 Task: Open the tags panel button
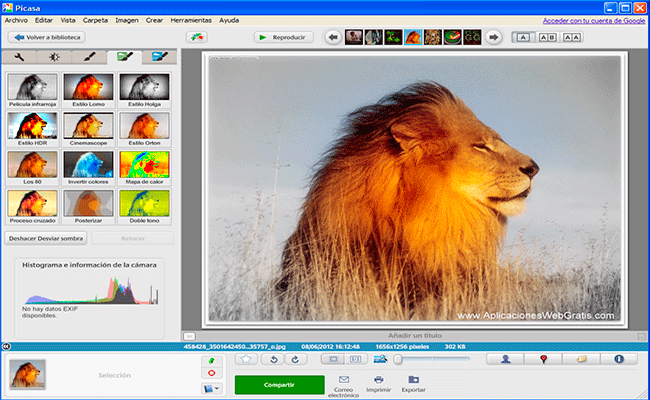(x=581, y=359)
